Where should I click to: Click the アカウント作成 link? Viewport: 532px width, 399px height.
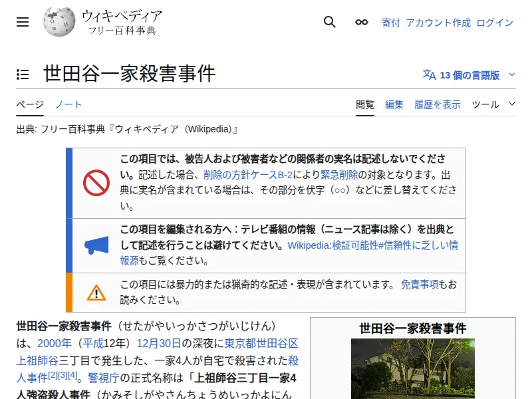438,23
